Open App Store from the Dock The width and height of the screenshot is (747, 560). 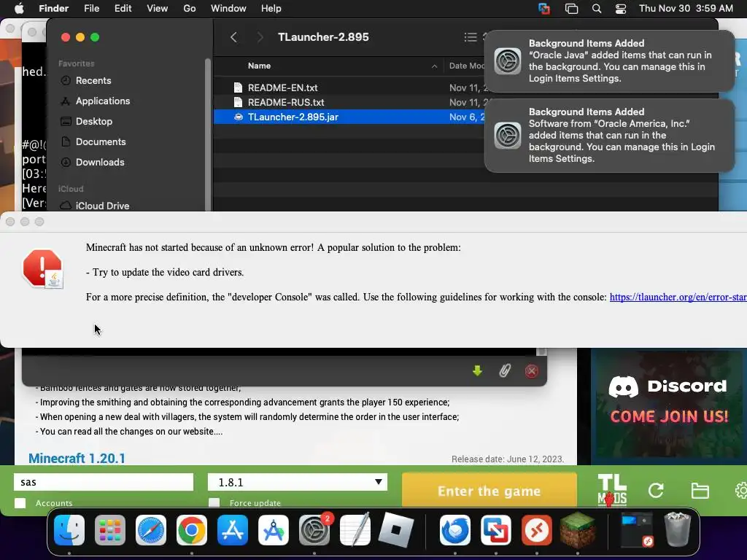(233, 530)
